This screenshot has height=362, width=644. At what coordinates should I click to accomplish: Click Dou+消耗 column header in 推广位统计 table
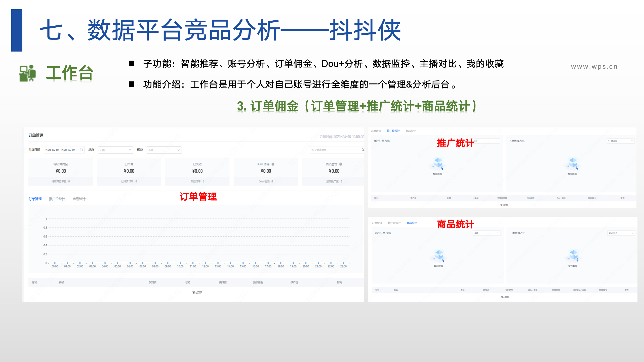[561, 198]
